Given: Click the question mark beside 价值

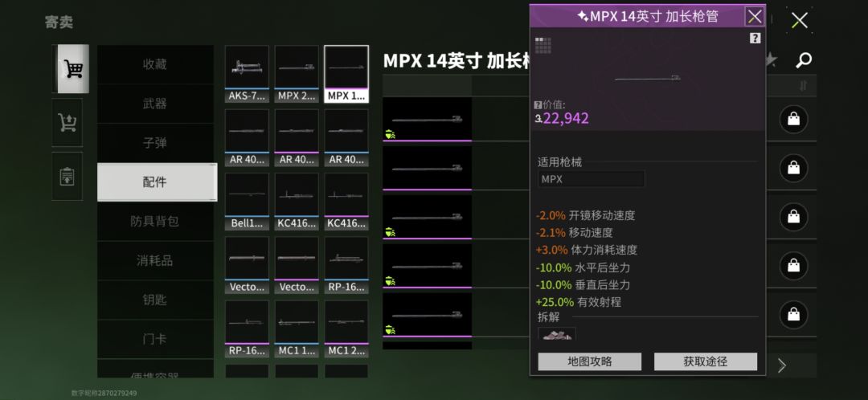Looking at the screenshot, I should [538, 104].
